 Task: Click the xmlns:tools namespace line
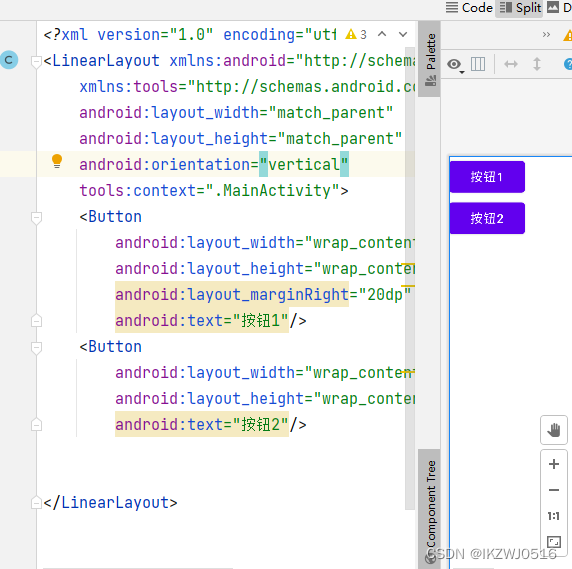pos(247,87)
